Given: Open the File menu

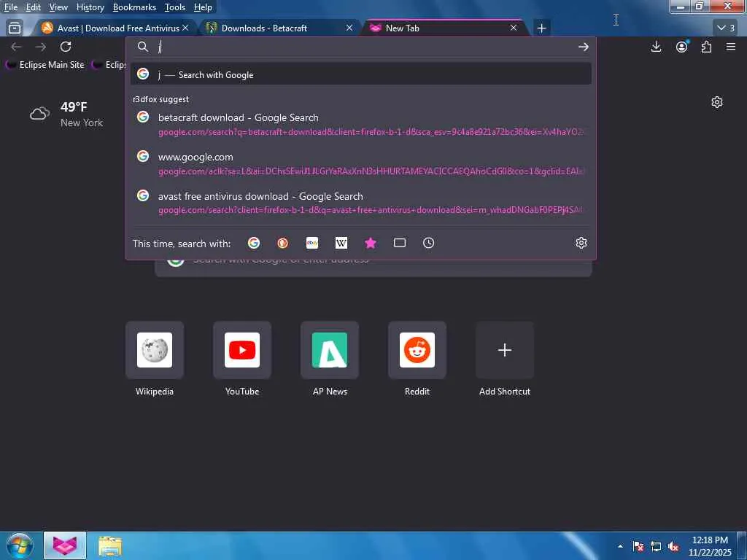Looking at the screenshot, I should point(10,7).
